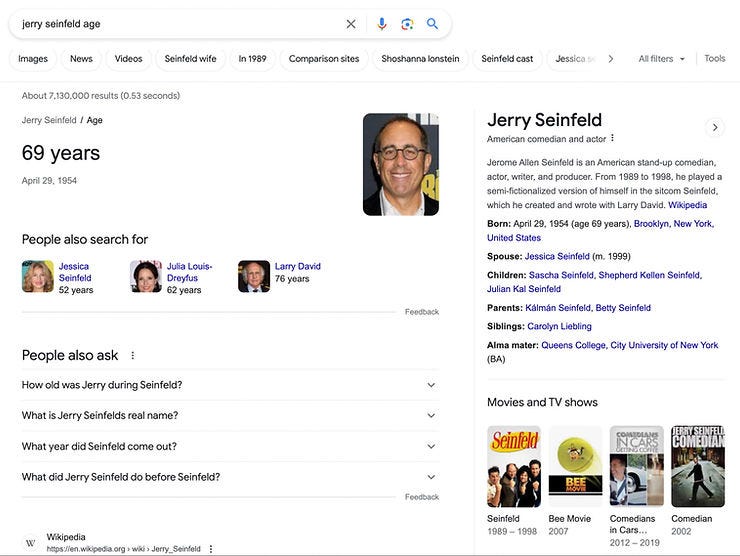Submit search with magnifying glass icon
The height and width of the screenshot is (556, 740).
[x=432, y=24]
